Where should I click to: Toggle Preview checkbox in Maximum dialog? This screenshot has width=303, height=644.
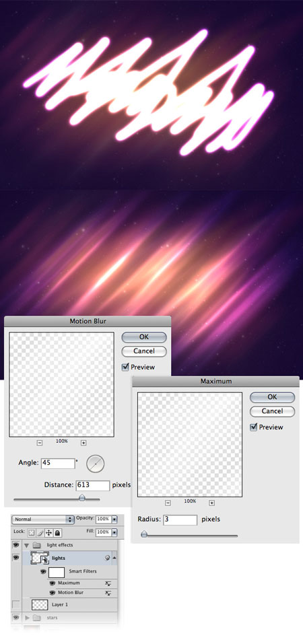coord(254,427)
